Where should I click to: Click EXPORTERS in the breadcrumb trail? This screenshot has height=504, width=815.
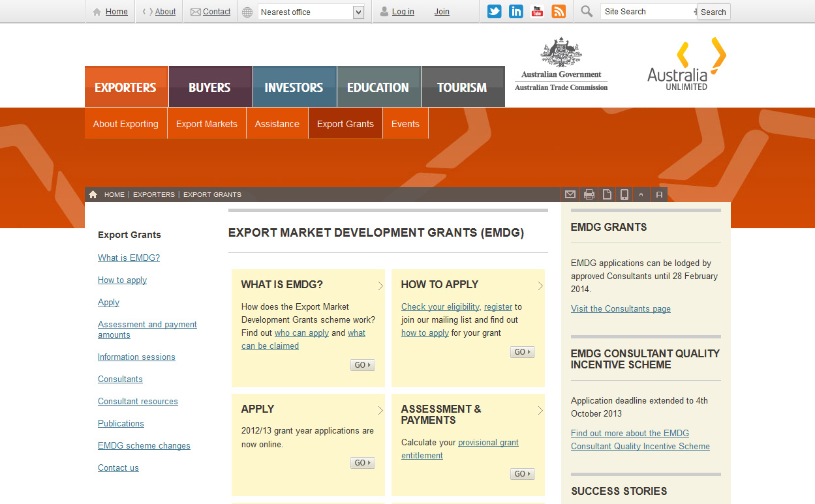click(x=154, y=194)
